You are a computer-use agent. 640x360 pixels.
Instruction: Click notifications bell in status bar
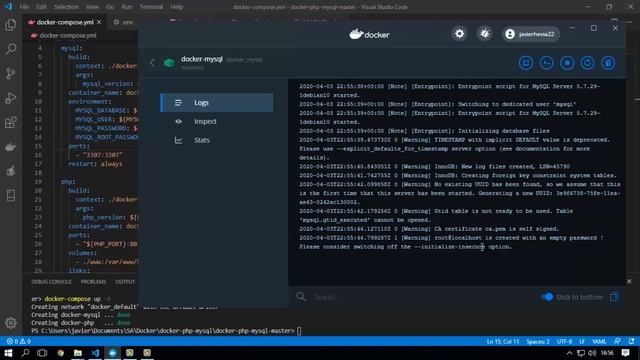(631, 341)
